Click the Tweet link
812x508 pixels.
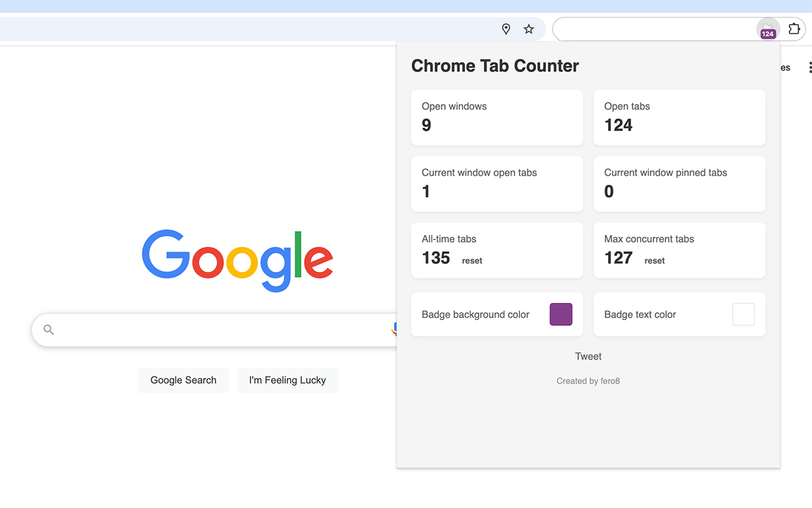[588, 356]
